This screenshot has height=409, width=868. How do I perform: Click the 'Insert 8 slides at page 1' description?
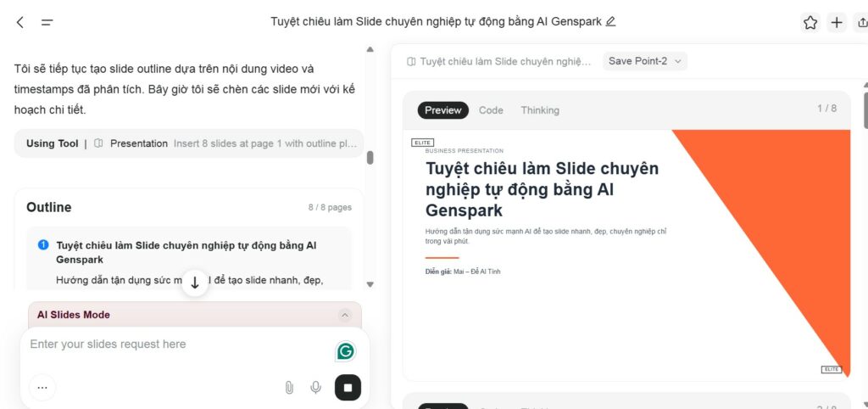(265, 143)
